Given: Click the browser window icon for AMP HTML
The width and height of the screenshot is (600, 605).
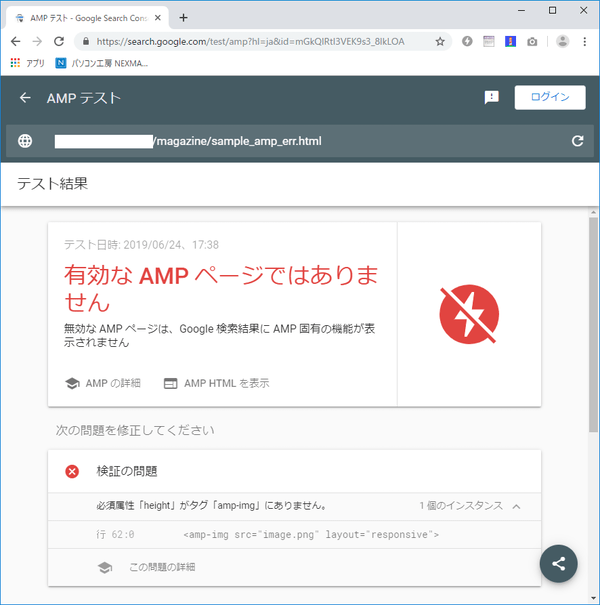Looking at the screenshot, I should [171, 383].
